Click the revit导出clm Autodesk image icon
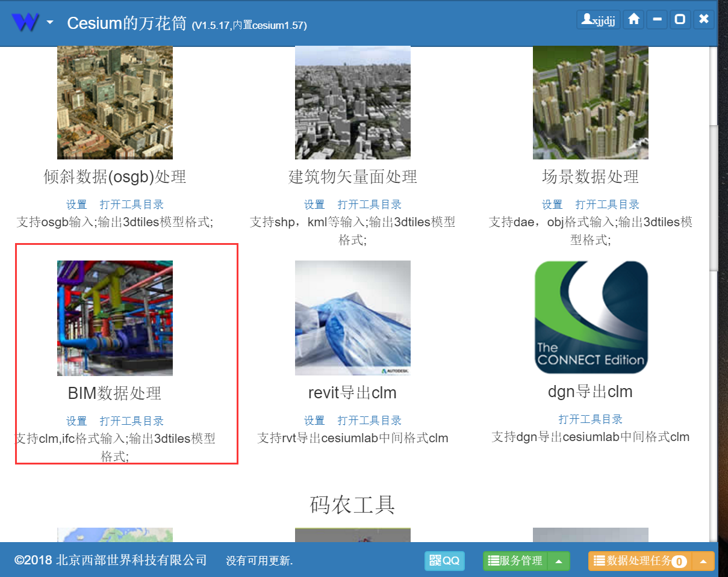The height and width of the screenshot is (577, 728). [352, 318]
